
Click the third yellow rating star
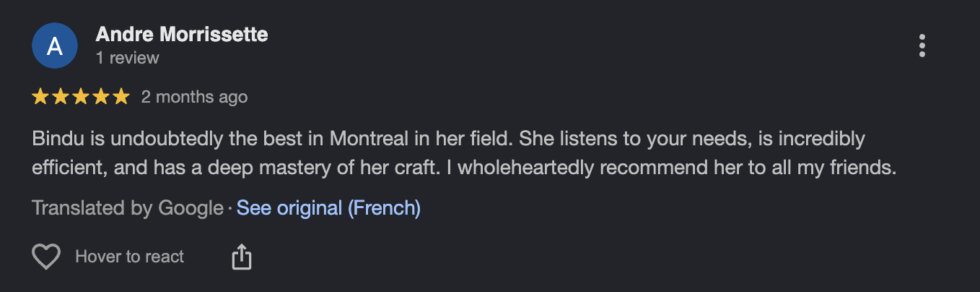coord(81,96)
